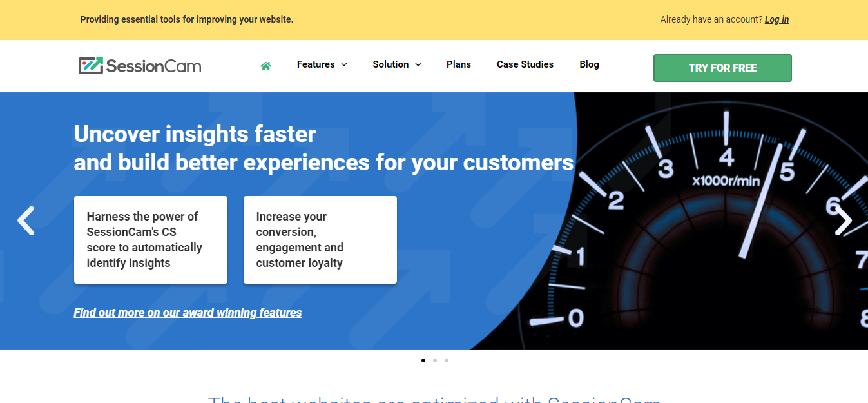
Task: Switch to the third carousel dot
Action: point(447,360)
